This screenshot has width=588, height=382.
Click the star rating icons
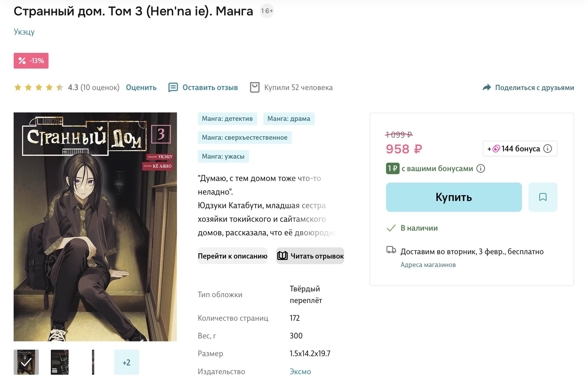click(x=39, y=88)
